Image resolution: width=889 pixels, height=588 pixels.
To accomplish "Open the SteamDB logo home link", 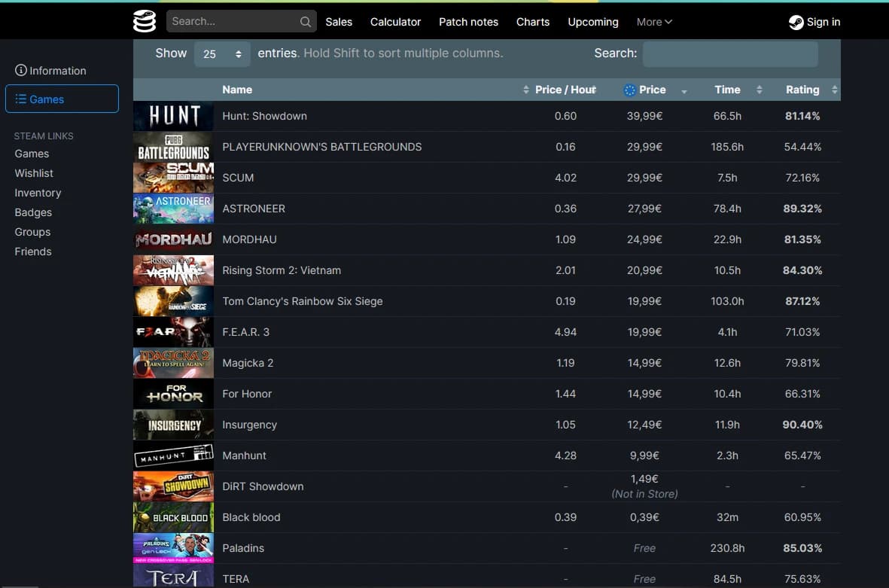I will click(145, 22).
